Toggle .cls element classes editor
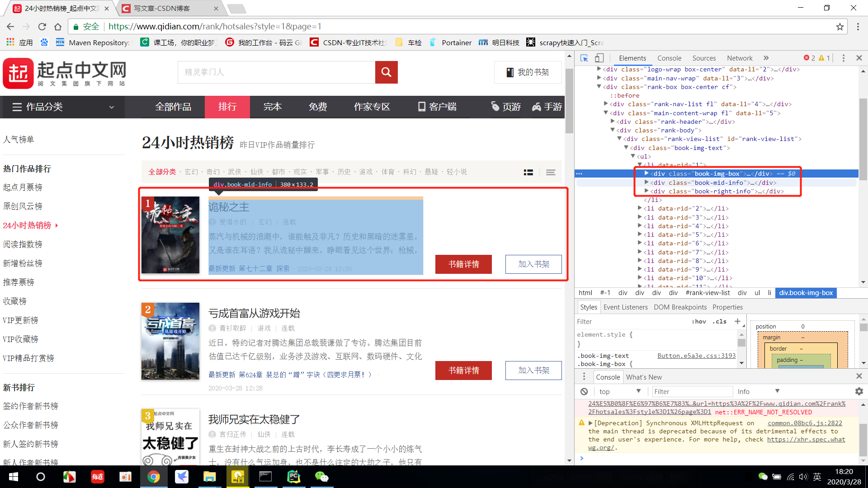The height and width of the screenshot is (488, 868). click(719, 321)
